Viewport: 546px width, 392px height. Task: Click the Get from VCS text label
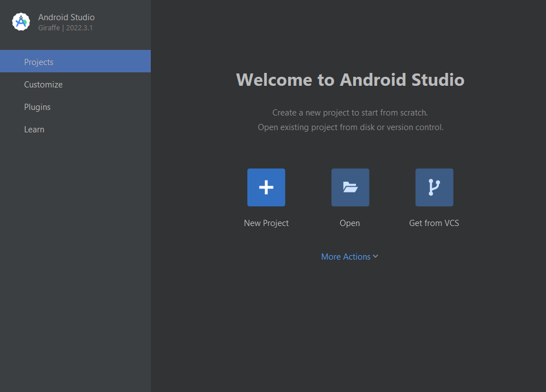tap(434, 223)
